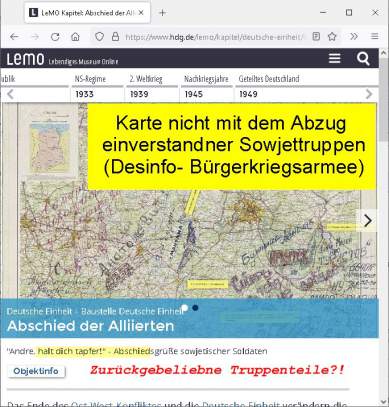Go to the browser home page
The width and height of the screenshot is (389, 407).
point(75,37)
